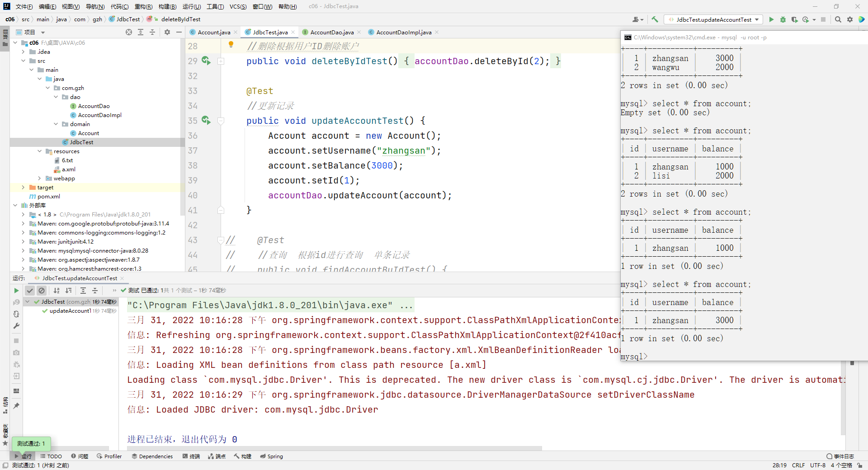Expand the webapp folder
The width and height of the screenshot is (868, 470).
[39, 179]
